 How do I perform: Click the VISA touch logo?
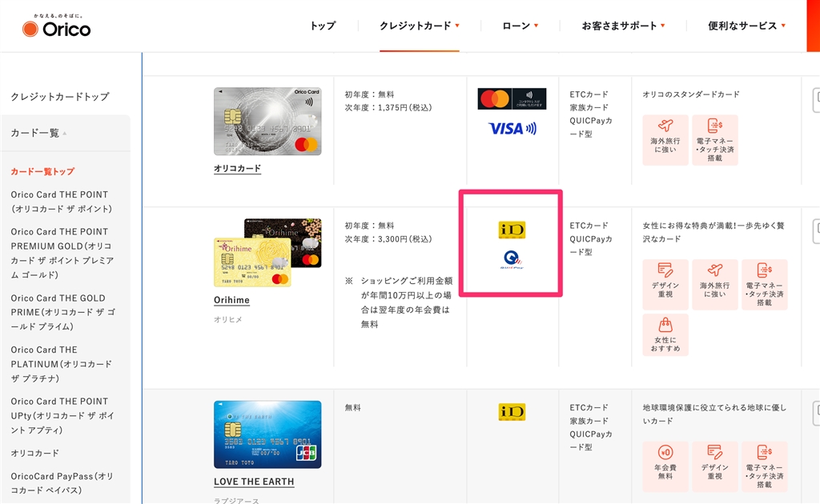(512, 129)
